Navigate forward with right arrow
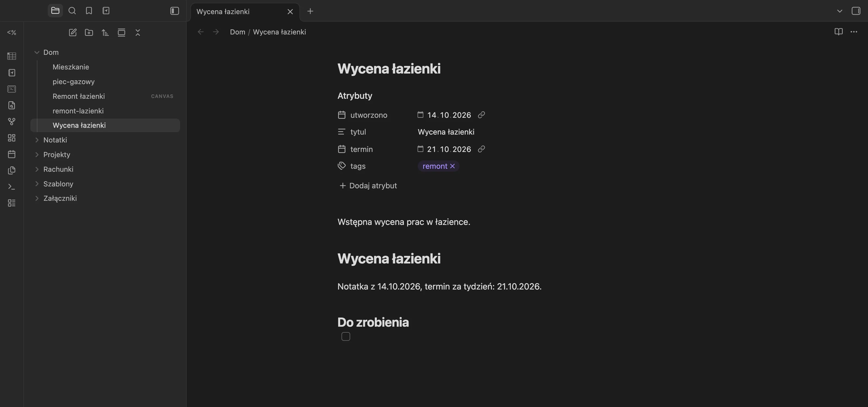 [x=216, y=32]
